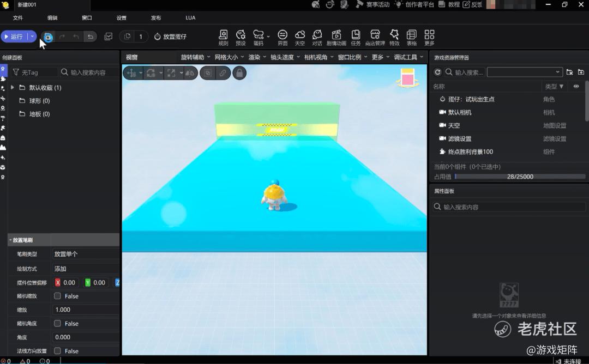
Task: Toggle the 法线方向放置 checkbox
Action: pos(57,350)
